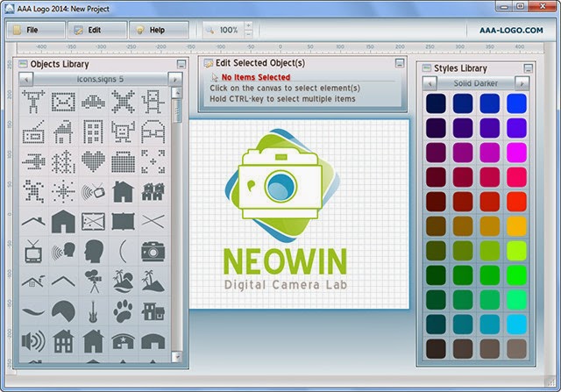Viewport: 561px width, 392px height.
Task: Pick the dotted car icon
Action: 94,102
